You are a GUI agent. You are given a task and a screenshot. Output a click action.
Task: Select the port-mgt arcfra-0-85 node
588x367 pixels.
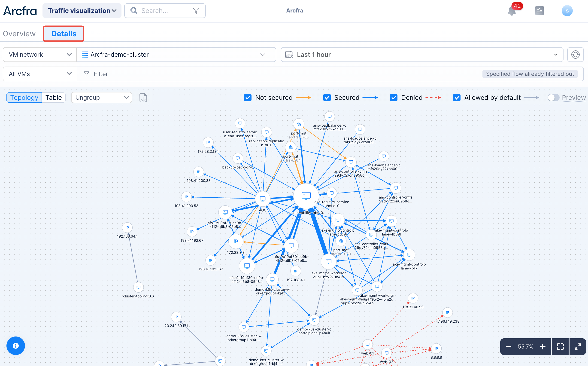tap(299, 124)
